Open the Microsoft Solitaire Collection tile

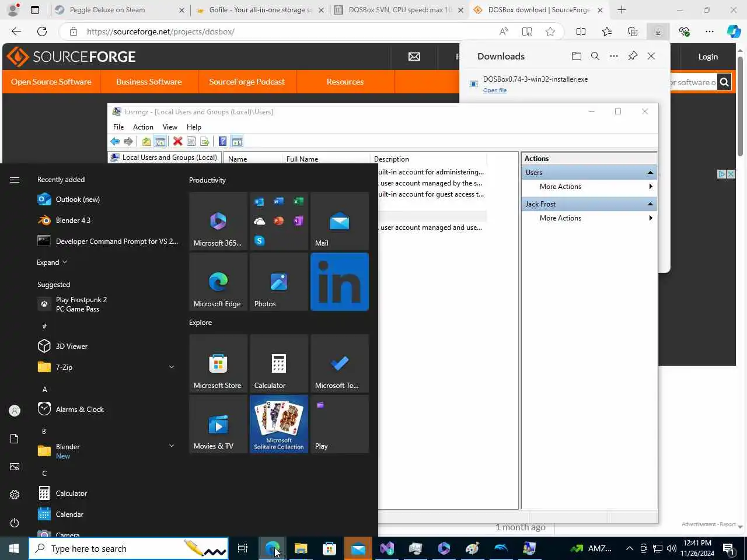(279, 424)
